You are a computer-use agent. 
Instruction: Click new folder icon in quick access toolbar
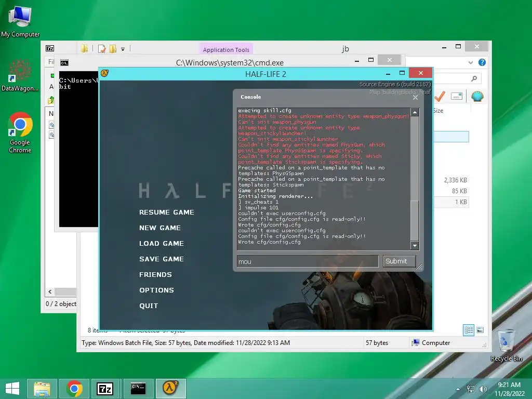[113, 49]
